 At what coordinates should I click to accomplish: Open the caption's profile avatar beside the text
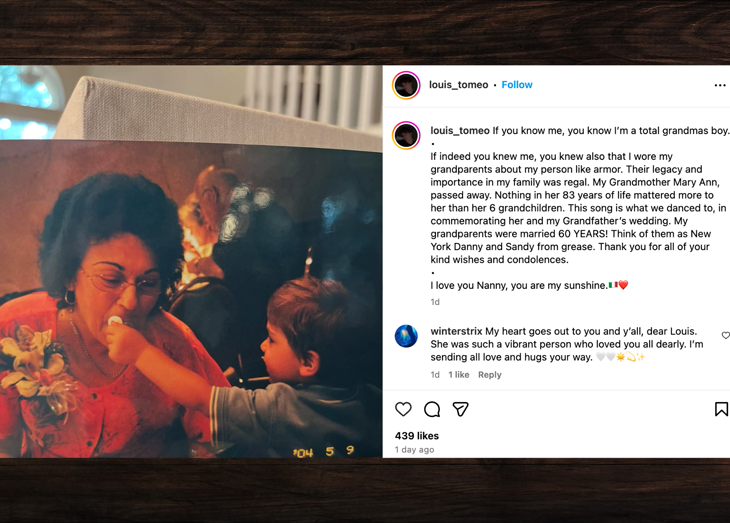click(406, 135)
